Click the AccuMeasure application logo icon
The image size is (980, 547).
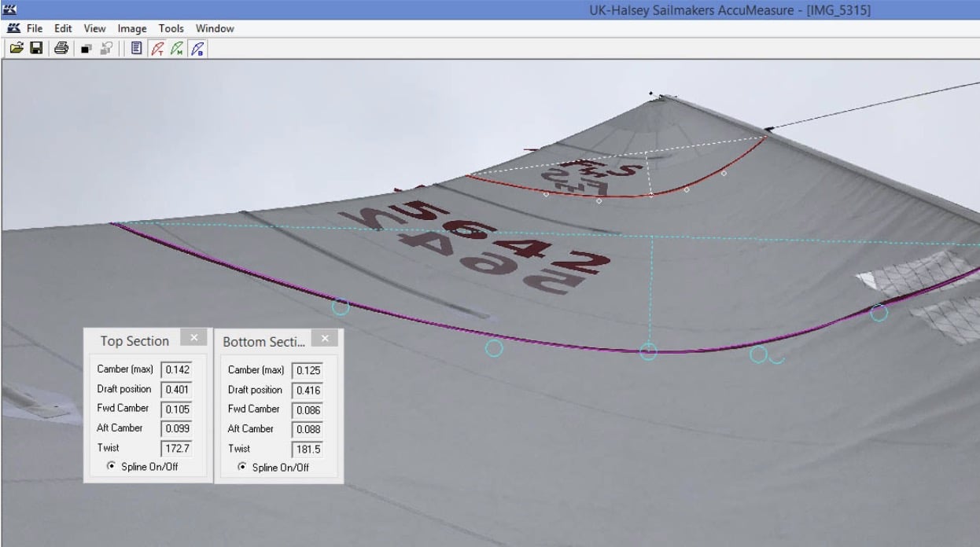(x=13, y=28)
